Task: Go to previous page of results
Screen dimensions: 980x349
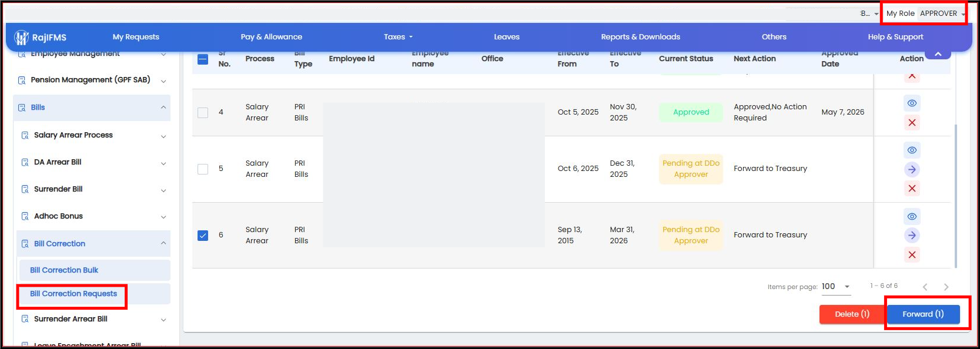Action: coord(925,287)
